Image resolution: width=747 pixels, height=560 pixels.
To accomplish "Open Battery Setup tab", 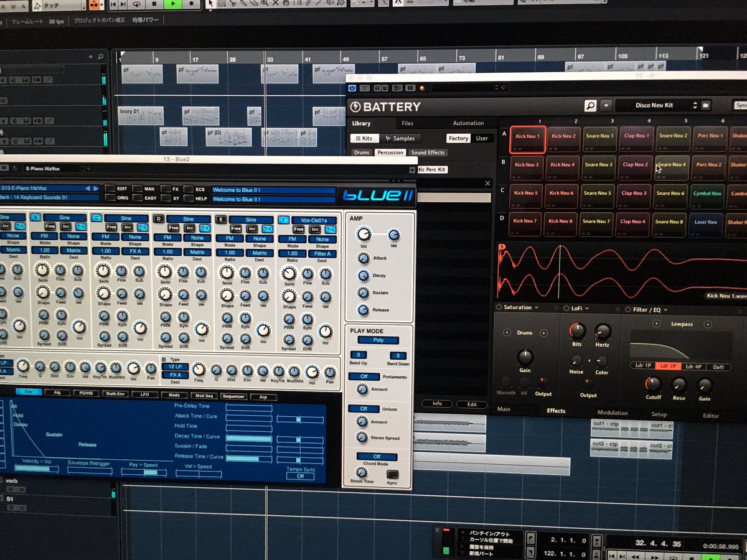I will tap(659, 414).
